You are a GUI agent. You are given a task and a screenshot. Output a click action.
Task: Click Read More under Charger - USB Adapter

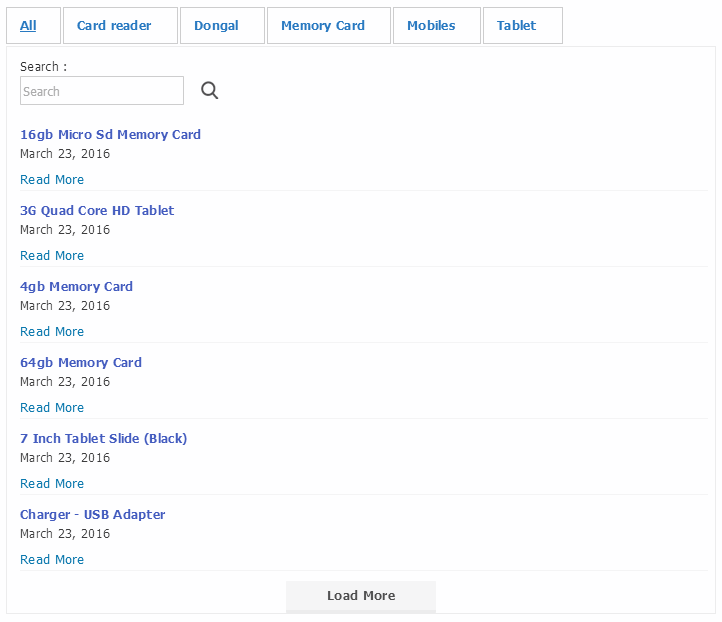coord(52,560)
